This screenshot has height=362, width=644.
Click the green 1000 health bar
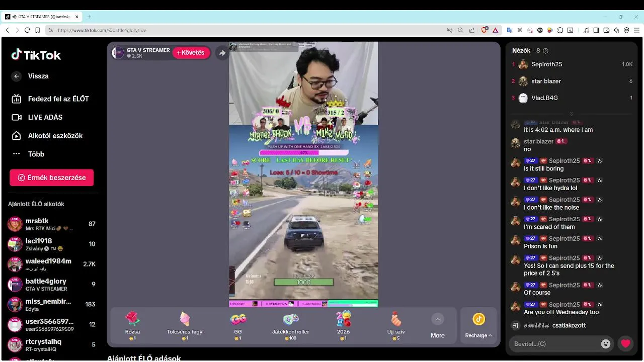pyautogui.click(x=303, y=283)
